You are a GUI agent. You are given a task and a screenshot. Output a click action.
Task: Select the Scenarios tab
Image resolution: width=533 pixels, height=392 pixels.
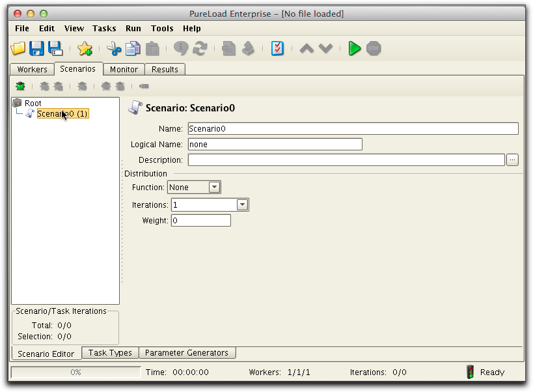(x=78, y=68)
